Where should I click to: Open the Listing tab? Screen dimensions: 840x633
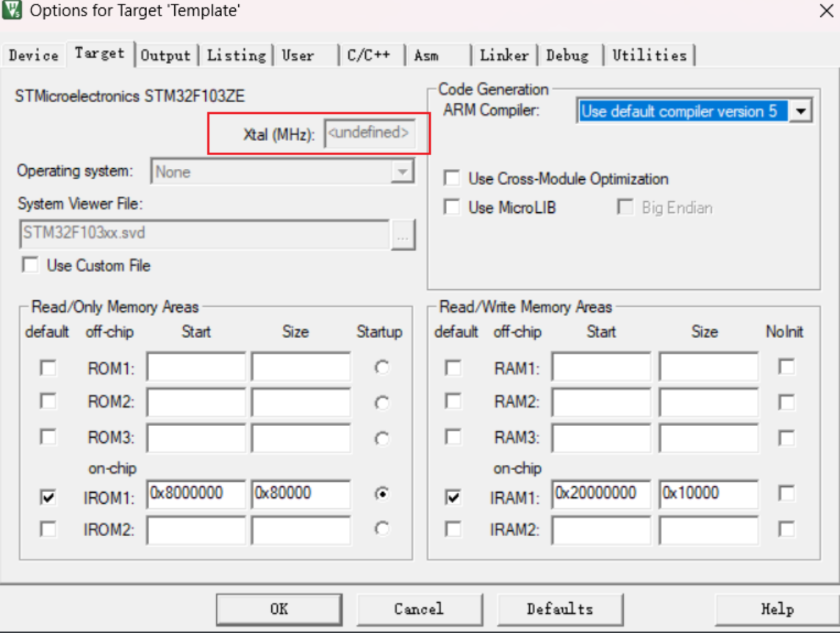pyautogui.click(x=236, y=55)
